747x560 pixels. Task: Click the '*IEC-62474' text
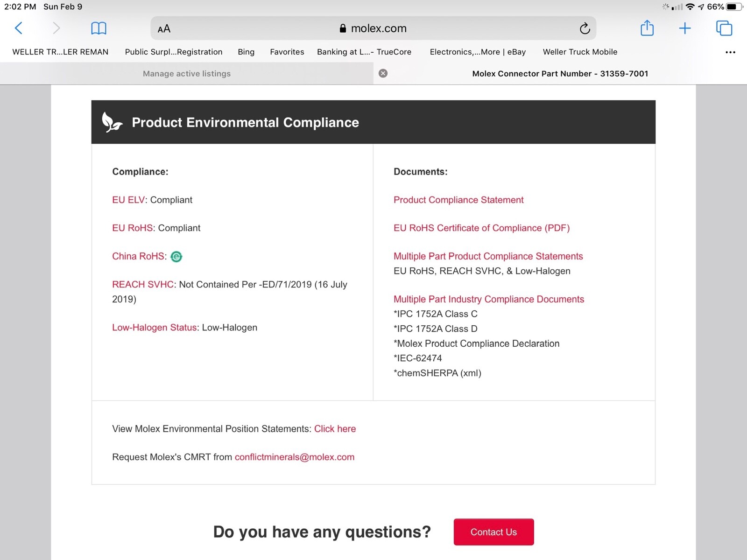click(418, 358)
